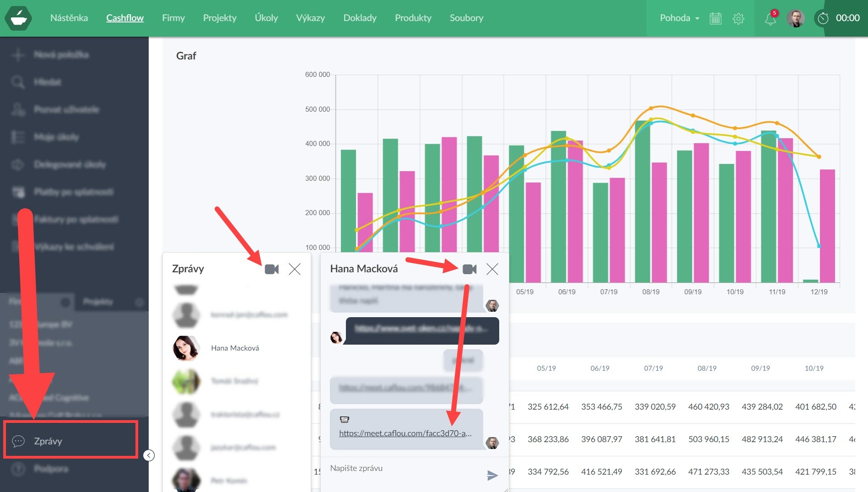Start the stopwatch timer
This screenshot has height=492, width=868.
coord(823,18)
